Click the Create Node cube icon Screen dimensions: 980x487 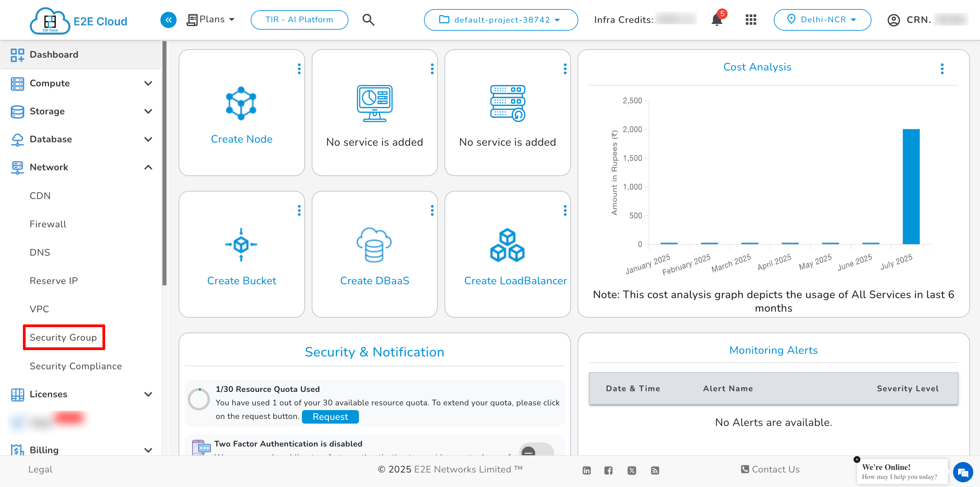(x=241, y=103)
